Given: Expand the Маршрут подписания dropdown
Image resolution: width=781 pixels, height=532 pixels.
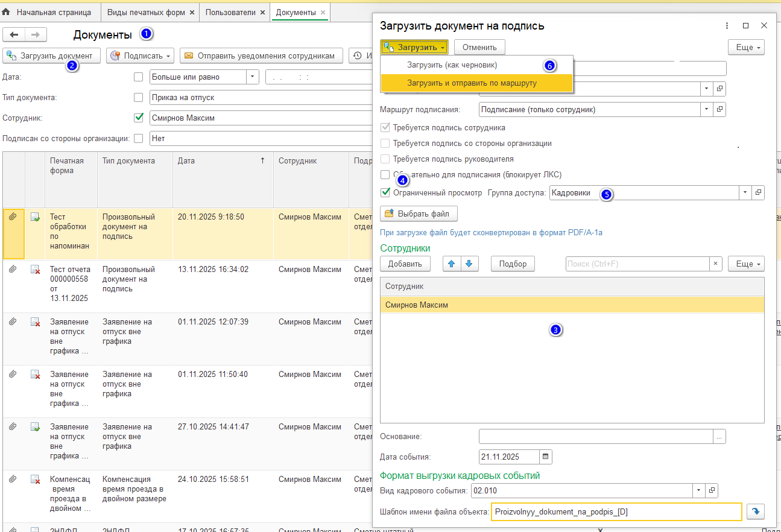Looking at the screenshot, I should coord(707,109).
